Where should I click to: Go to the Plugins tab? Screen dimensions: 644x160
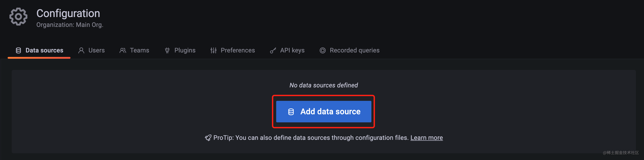point(180,50)
